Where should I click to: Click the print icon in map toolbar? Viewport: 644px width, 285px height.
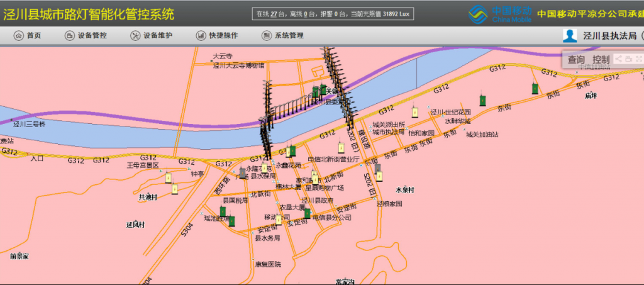[628, 59]
